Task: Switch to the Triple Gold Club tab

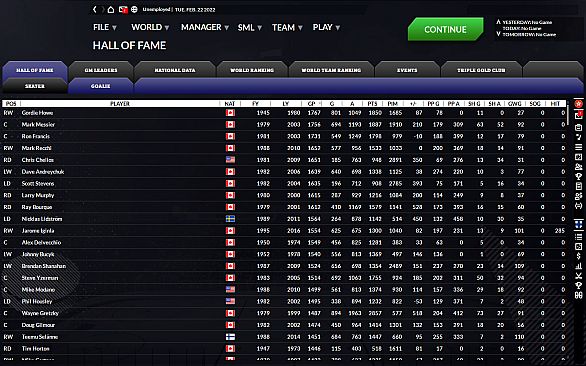Action: point(481,70)
